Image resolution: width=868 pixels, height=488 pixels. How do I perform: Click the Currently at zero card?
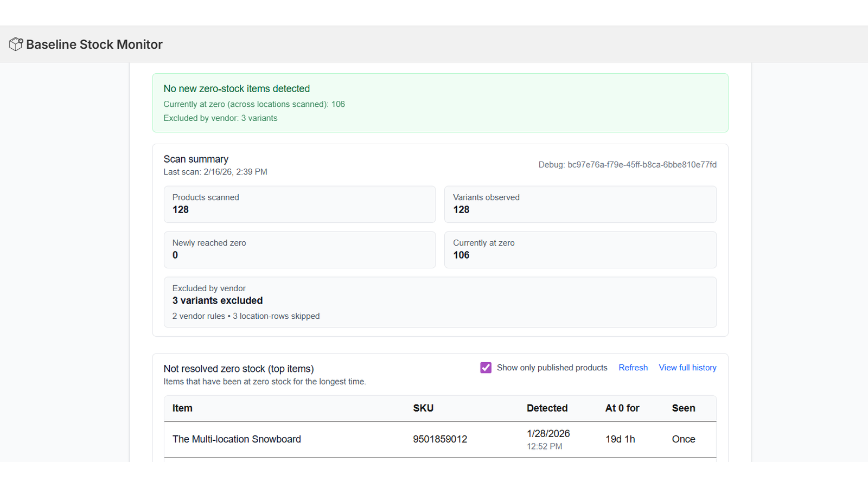point(580,250)
